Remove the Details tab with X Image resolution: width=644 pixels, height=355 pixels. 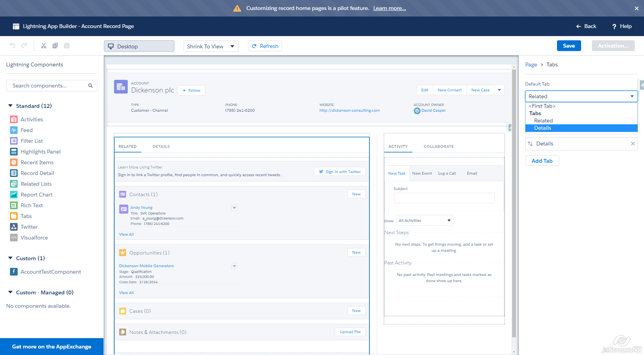[632, 144]
